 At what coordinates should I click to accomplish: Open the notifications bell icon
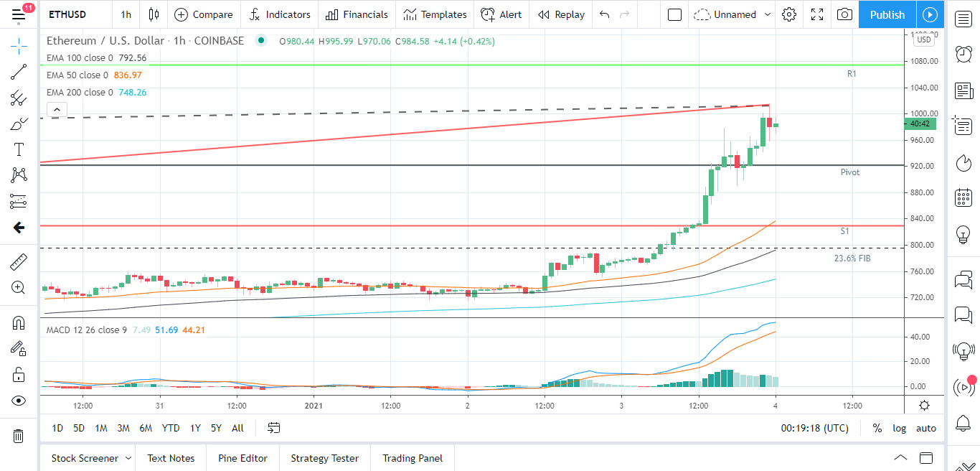click(963, 424)
